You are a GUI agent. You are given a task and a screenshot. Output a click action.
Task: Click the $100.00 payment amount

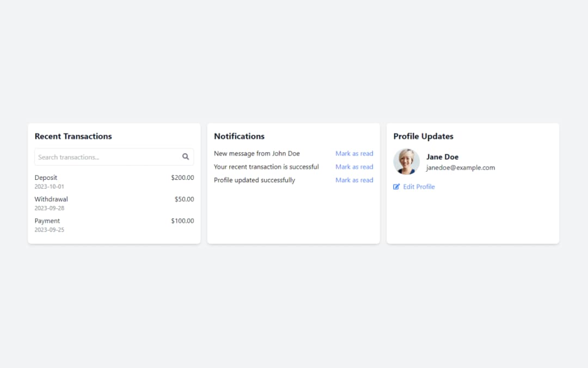[x=182, y=221]
